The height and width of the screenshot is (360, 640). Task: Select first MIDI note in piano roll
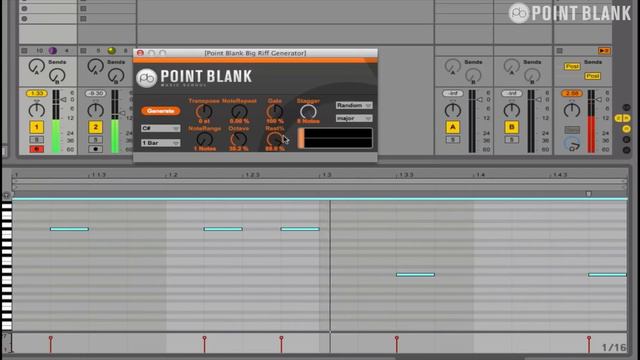pyautogui.click(x=69, y=229)
